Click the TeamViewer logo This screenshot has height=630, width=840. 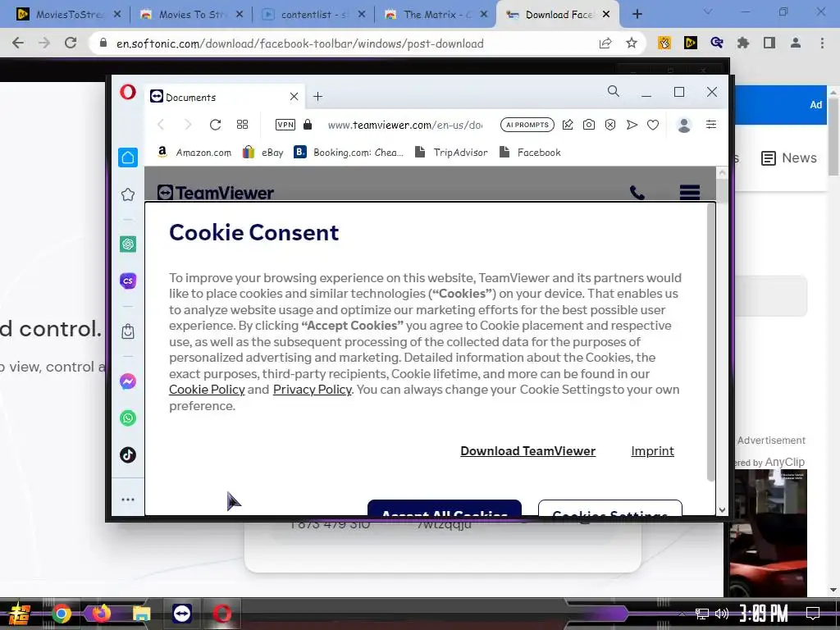click(x=216, y=193)
